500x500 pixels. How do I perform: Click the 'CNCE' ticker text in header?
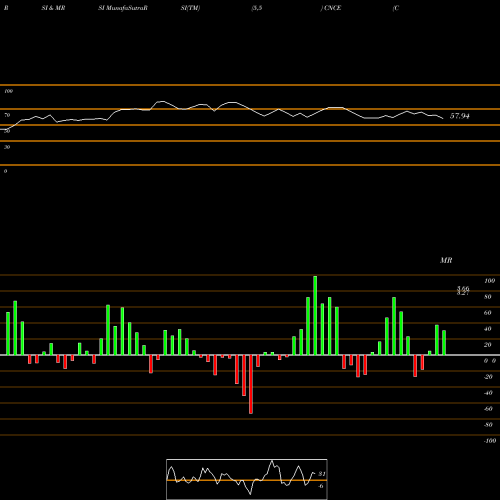(332, 8)
